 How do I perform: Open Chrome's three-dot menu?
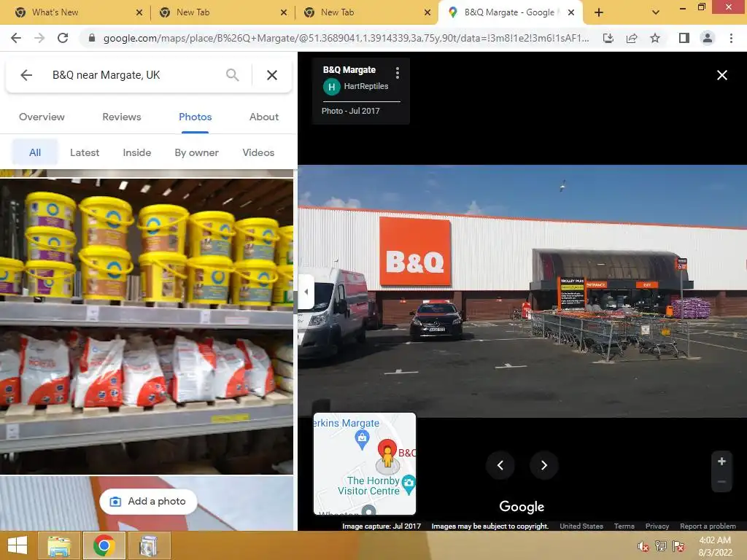point(731,38)
